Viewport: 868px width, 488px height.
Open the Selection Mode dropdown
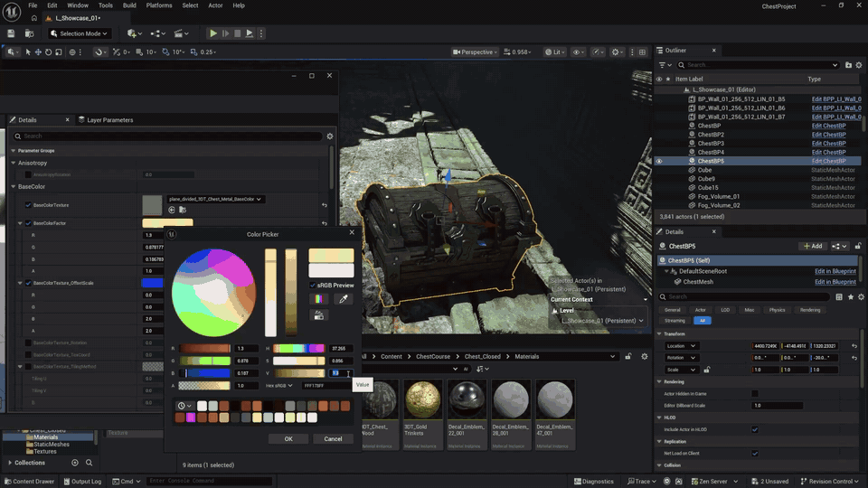click(79, 33)
